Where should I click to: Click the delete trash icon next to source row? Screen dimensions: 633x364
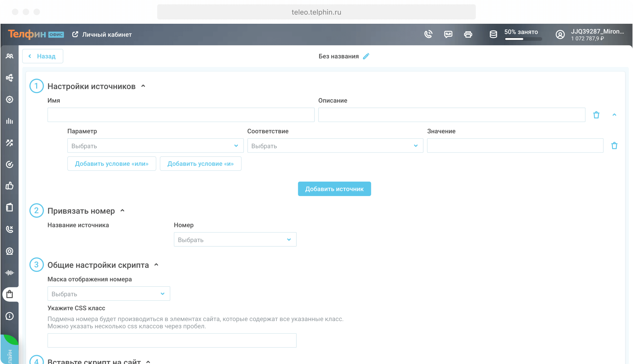597,115
